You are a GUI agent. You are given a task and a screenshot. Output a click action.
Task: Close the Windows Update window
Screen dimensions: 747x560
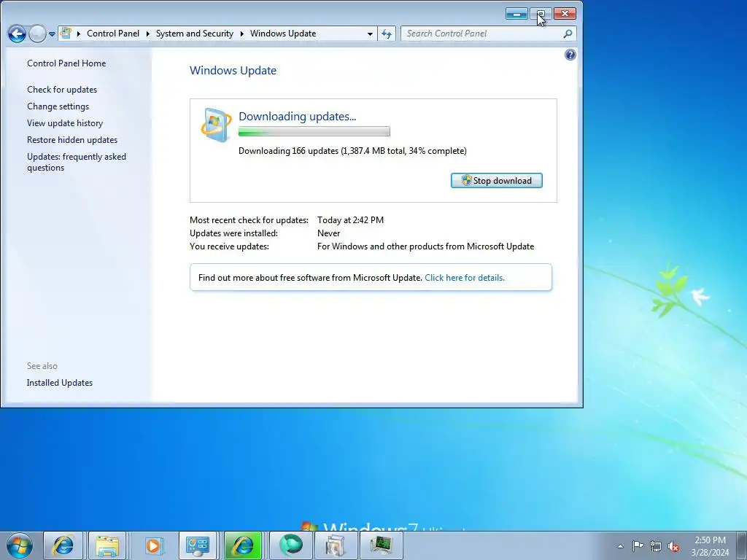[565, 14]
